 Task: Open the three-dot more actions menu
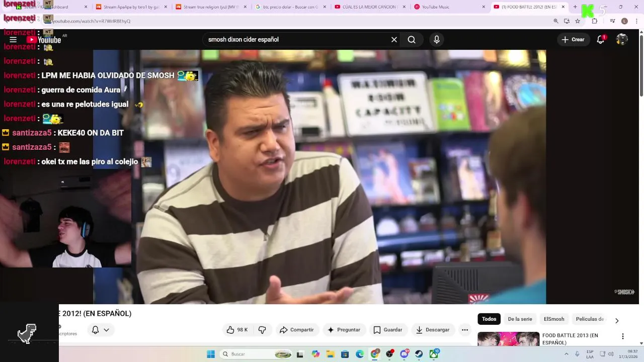[x=465, y=330]
